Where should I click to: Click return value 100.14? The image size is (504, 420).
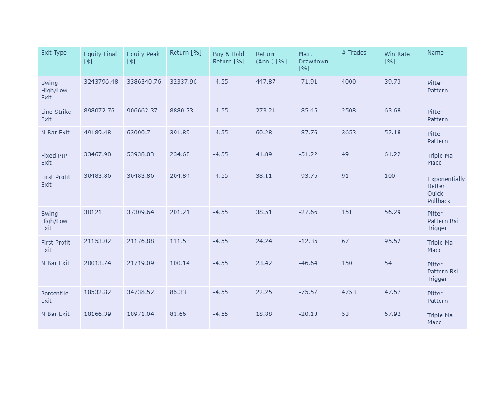180,263
